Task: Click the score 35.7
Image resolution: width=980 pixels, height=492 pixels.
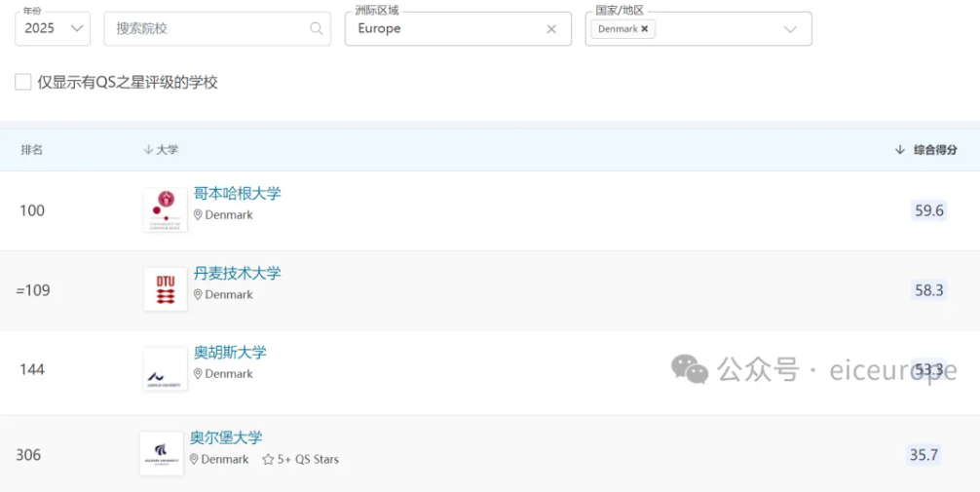Action: pyautogui.click(x=923, y=454)
